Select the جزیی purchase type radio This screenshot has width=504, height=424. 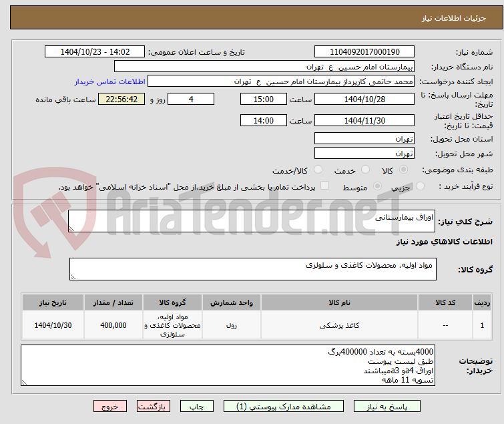click(x=420, y=186)
